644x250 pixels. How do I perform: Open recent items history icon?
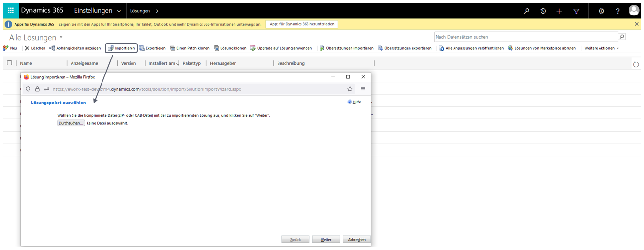(543, 11)
